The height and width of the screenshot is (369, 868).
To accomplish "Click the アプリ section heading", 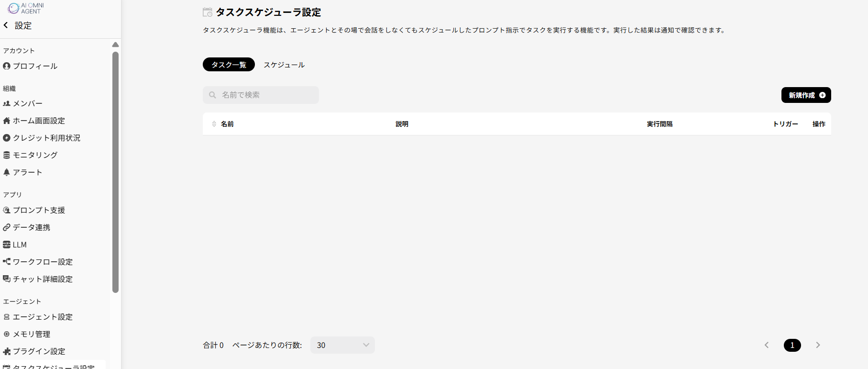I will click(x=12, y=195).
